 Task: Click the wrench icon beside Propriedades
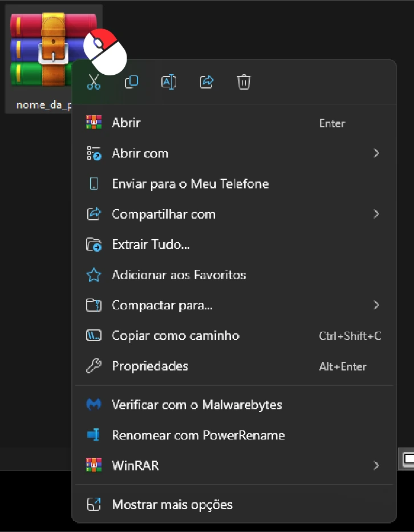94,366
